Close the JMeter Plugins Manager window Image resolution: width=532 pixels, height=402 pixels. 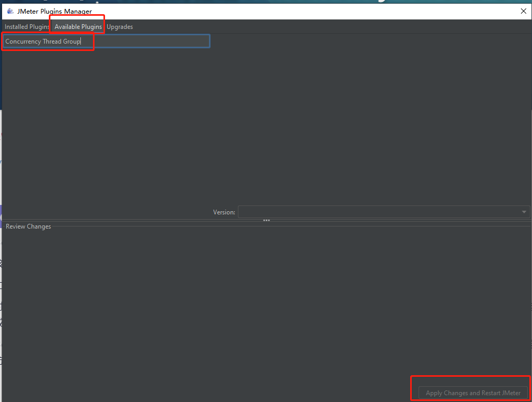click(523, 11)
